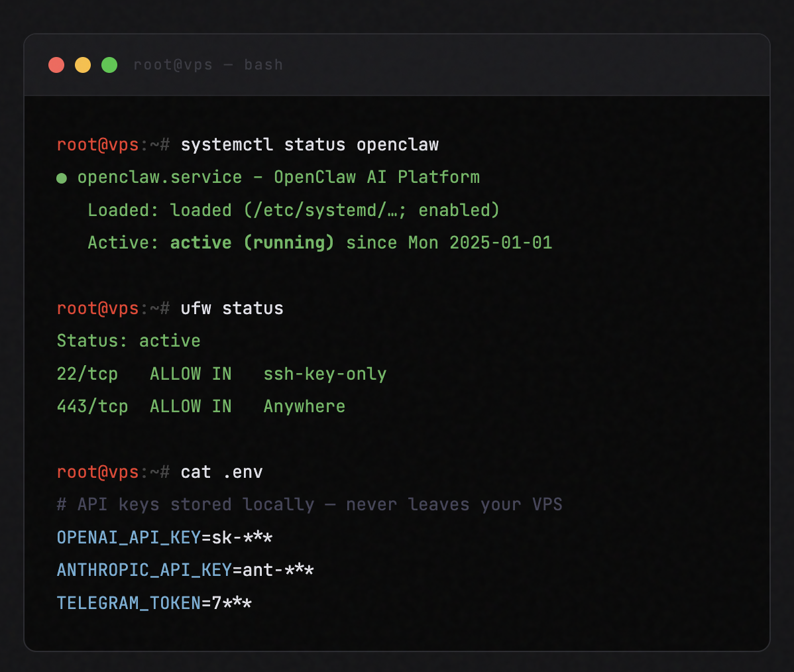Click the green status dot beside openclaw.service
The height and width of the screenshot is (672, 794).
click(62, 178)
